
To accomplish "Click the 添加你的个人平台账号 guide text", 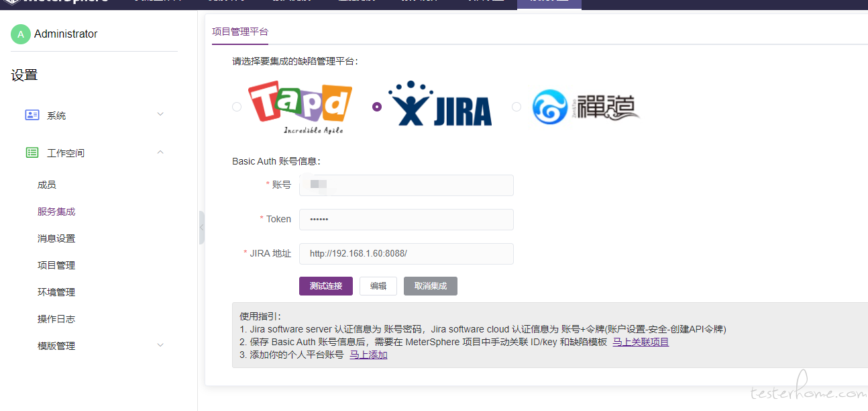I will (292, 355).
